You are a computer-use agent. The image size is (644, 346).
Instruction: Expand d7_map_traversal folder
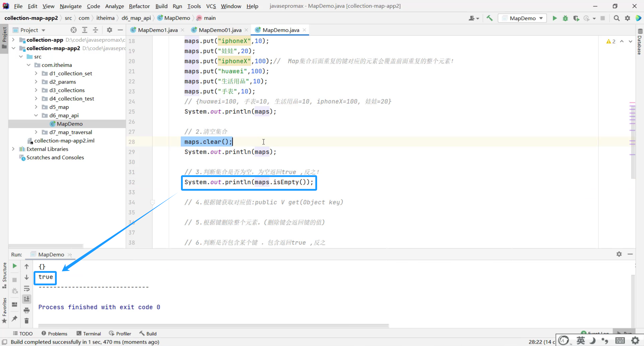point(36,132)
